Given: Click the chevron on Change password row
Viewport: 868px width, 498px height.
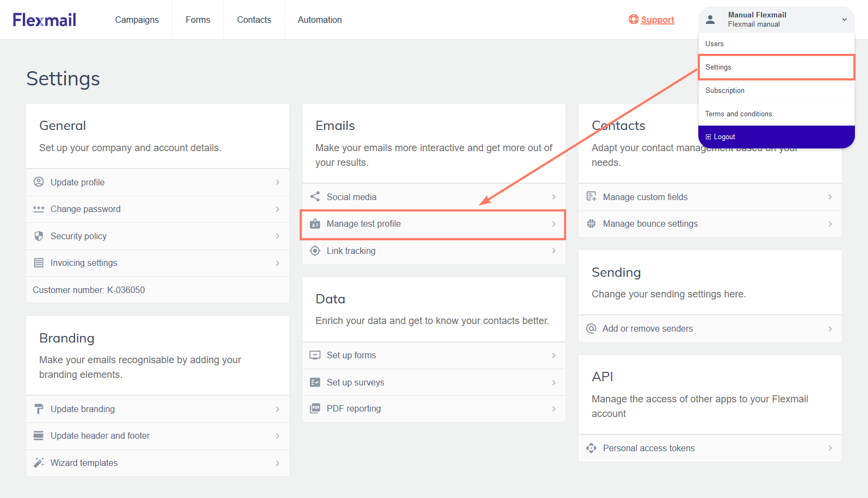Looking at the screenshot, I should click(277, 209).
